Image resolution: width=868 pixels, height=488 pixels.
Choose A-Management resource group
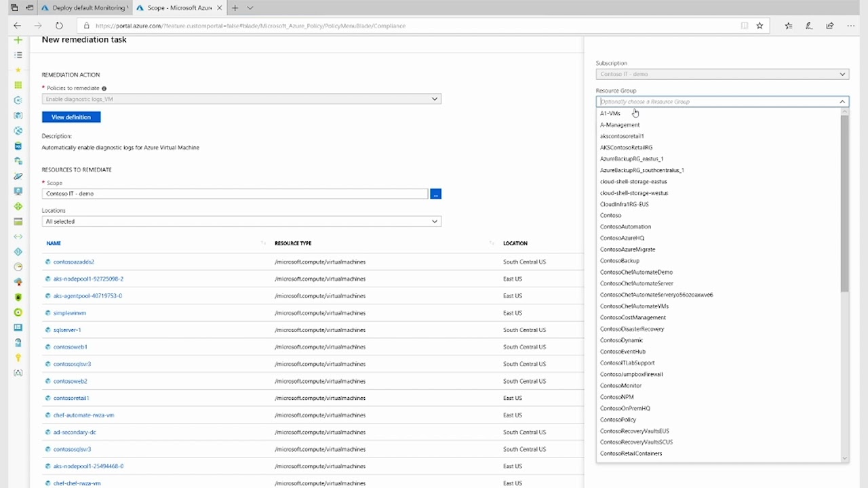click(620, 125)
